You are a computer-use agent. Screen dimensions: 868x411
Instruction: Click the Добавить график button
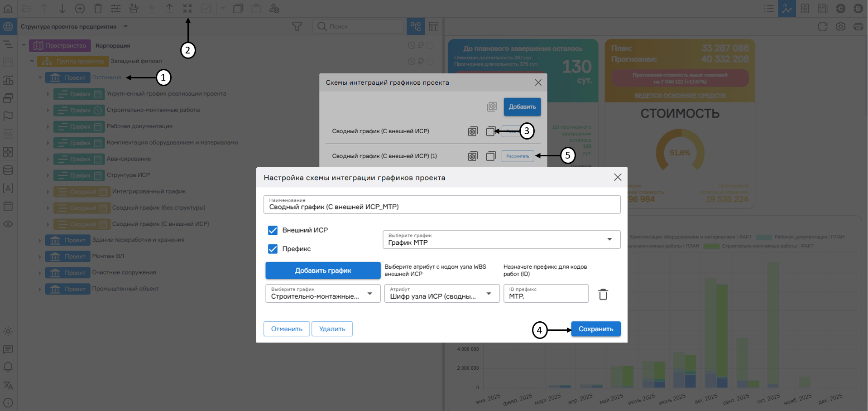[323, 271]
